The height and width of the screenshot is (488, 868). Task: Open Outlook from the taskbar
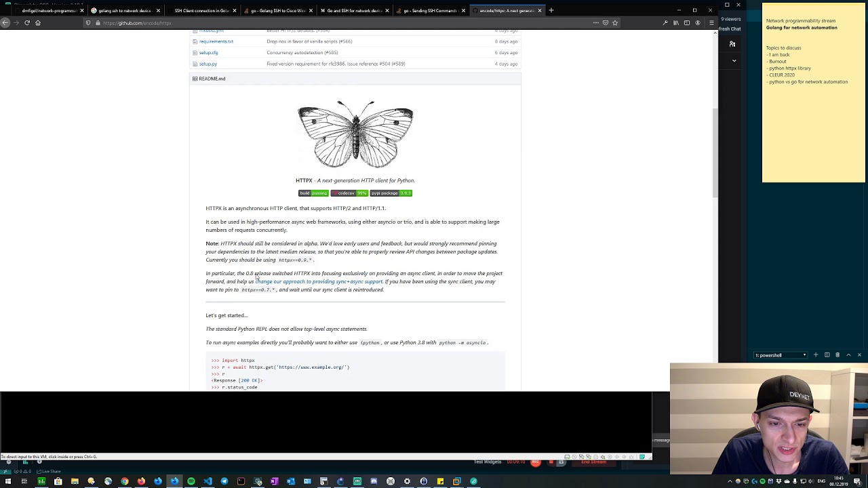point(291,482)
